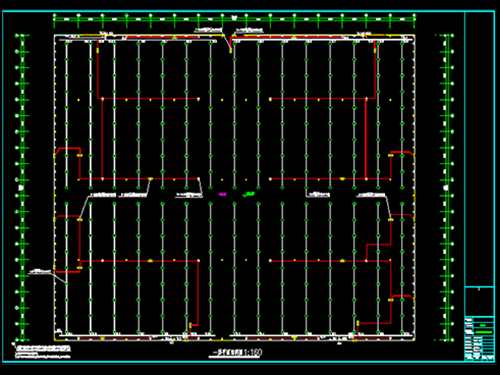Select the leader annotation outside the left wall

coord(40,272)
